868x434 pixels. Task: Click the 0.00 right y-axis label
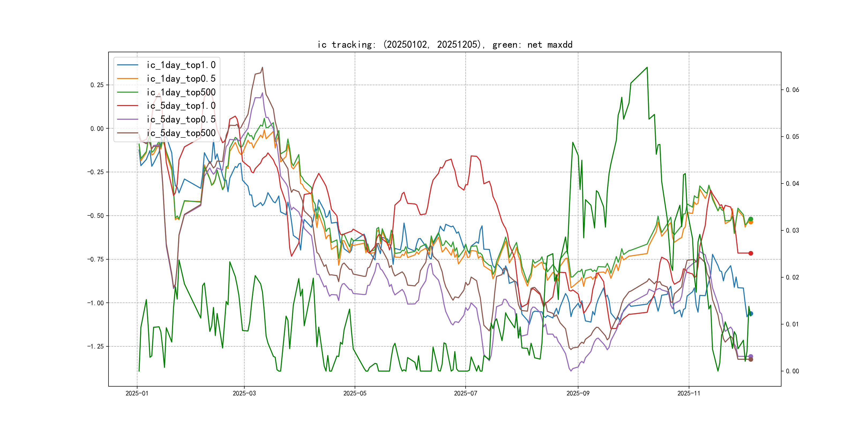[x=792, y=371]
